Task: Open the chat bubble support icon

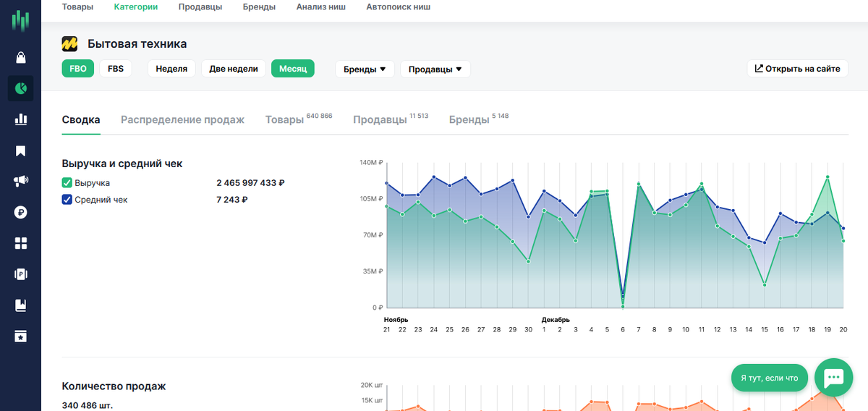Action: click(833, 377)
